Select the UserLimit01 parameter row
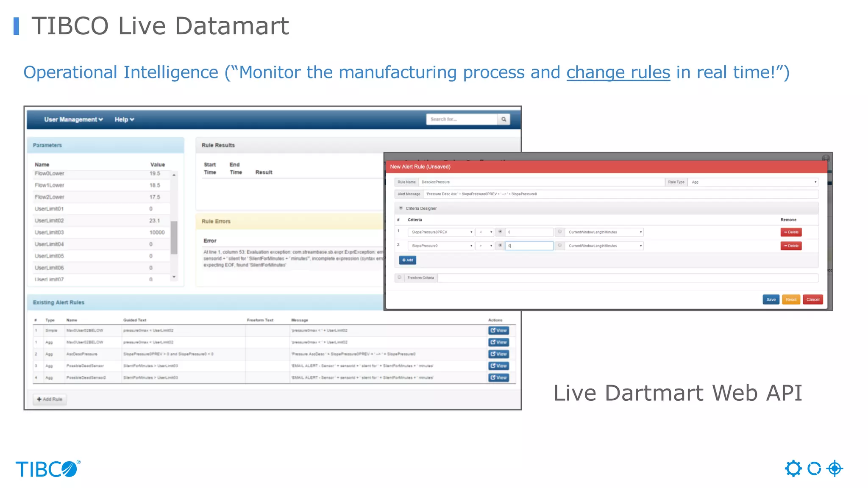Viewport: 868px width, 488px height. coord(102,209)
